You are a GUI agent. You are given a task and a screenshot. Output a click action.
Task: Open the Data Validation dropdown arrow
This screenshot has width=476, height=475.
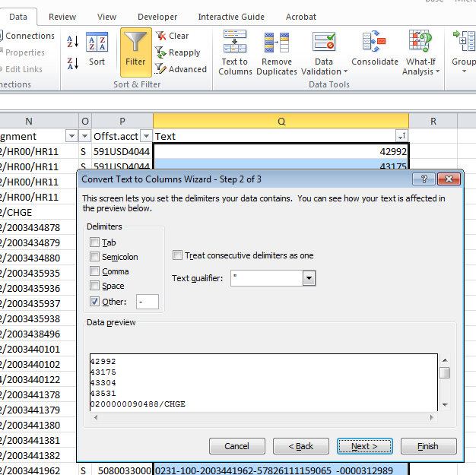345,71
